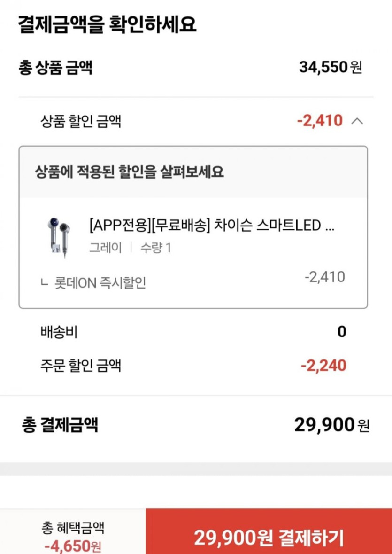This screenshot has height=554, width=392.
Task: Click the 총 상품 금액 label
Action: tap(55, 68)
